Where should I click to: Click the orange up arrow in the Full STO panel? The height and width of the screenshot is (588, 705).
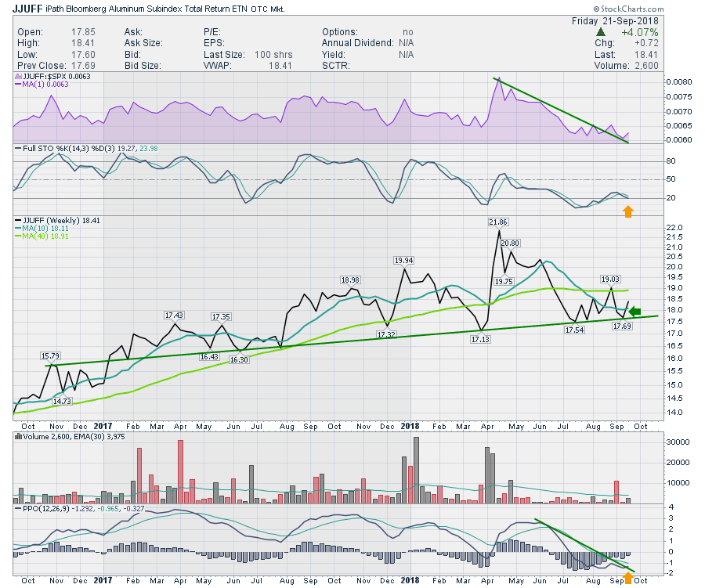coord(627,211)
